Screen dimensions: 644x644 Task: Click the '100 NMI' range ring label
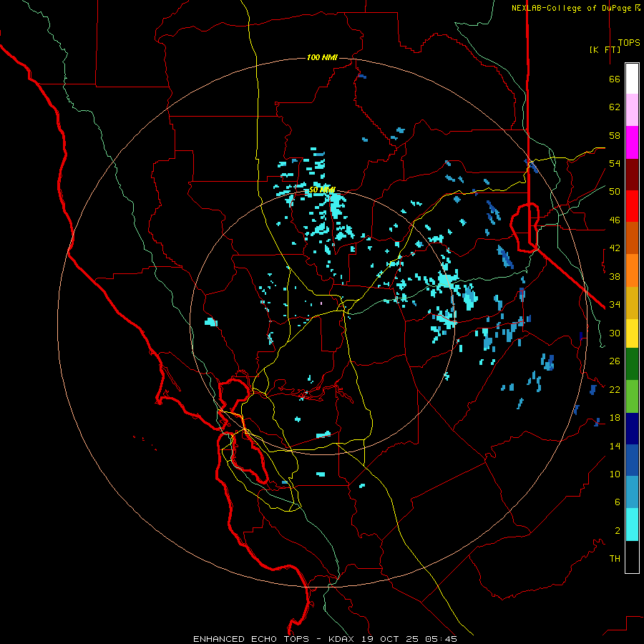(x=322, y=57)
